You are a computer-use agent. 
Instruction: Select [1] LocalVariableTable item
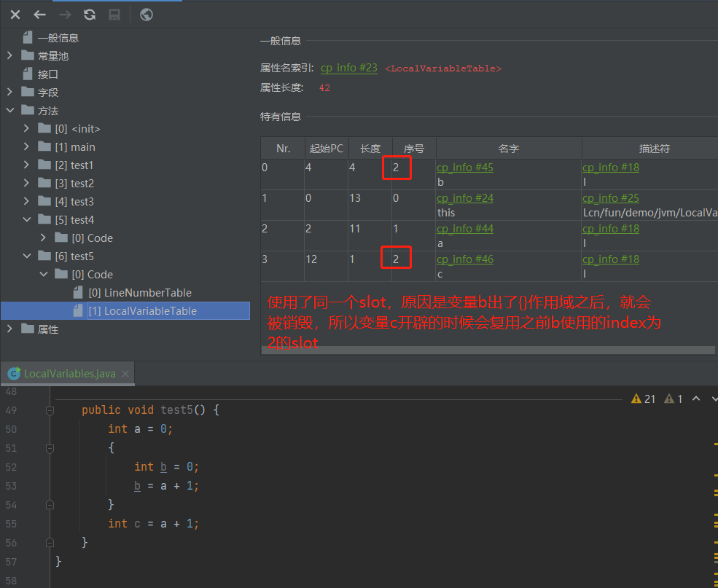[142, 310]
